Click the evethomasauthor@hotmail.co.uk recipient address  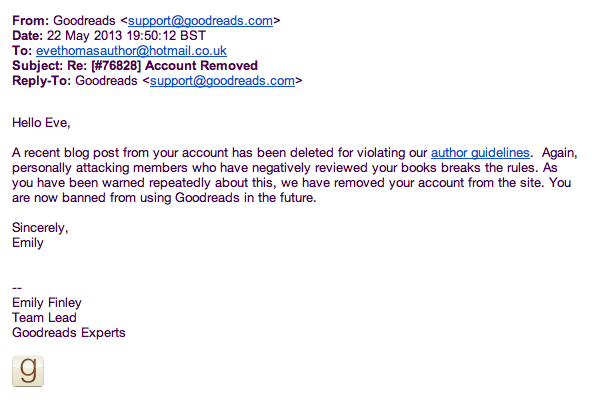(131, 51)
